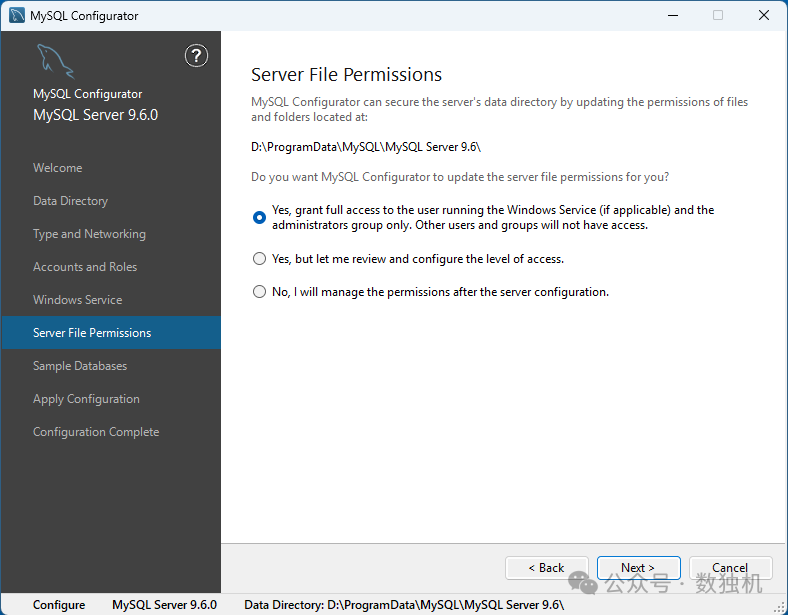
Task: Click the MySQL dolphin logo in sidebar
Action: 55,61
